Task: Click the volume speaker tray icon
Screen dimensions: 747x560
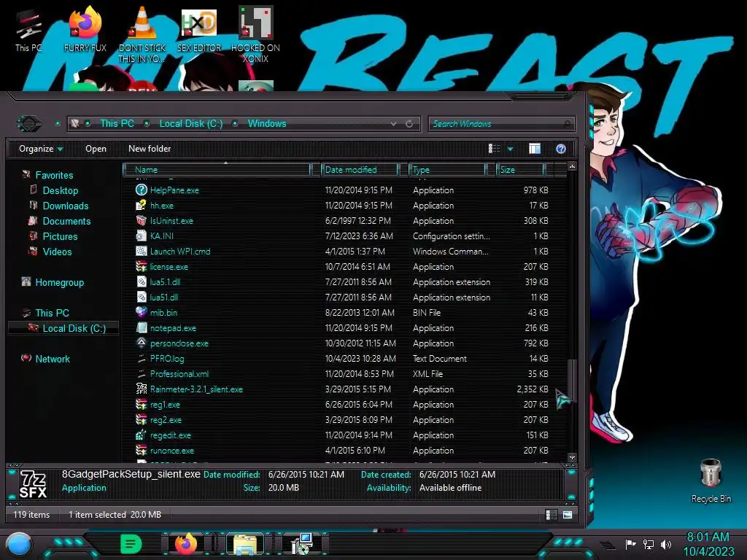Action: pos(666,544)
